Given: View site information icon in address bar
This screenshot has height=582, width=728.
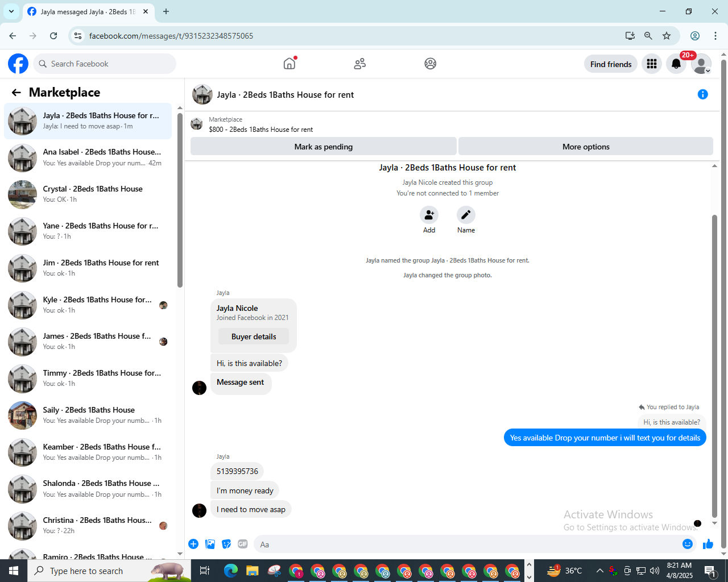Looking at the screenshot, I should 78,36.
